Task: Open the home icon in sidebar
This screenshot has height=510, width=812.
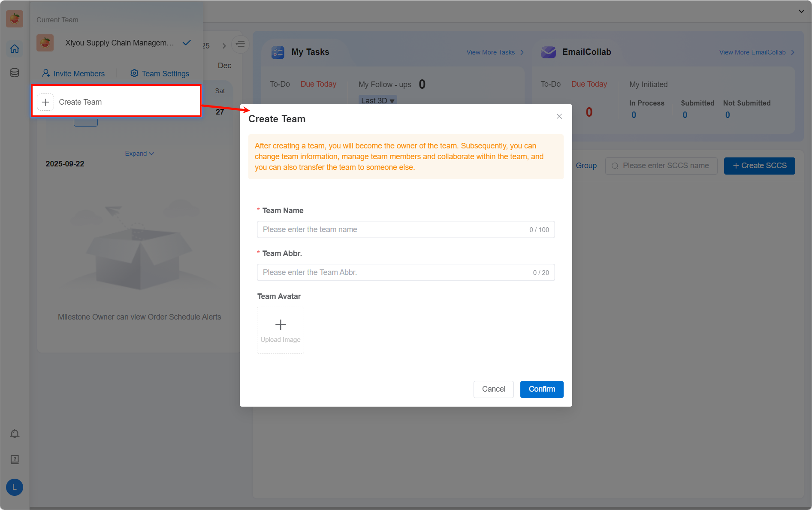Action: tap(15, 49)
